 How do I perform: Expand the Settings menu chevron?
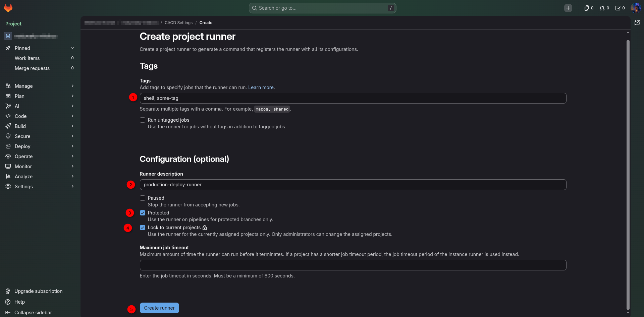click(72, 187)
